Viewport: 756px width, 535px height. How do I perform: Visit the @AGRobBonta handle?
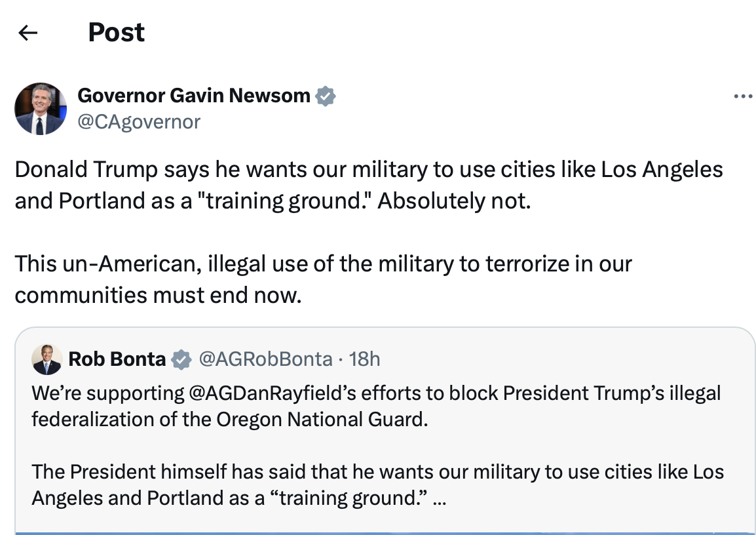coord(265,359)
